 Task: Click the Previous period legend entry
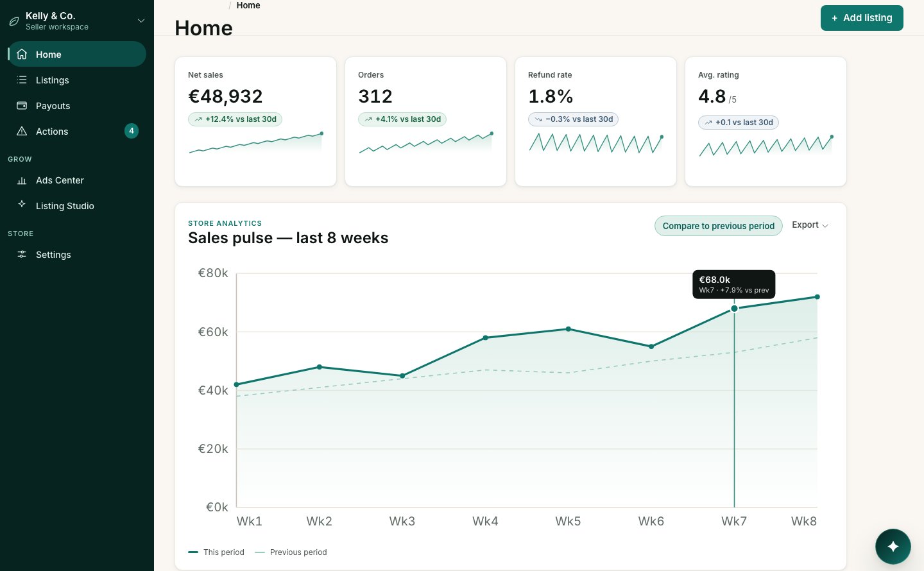pos(291,552)
